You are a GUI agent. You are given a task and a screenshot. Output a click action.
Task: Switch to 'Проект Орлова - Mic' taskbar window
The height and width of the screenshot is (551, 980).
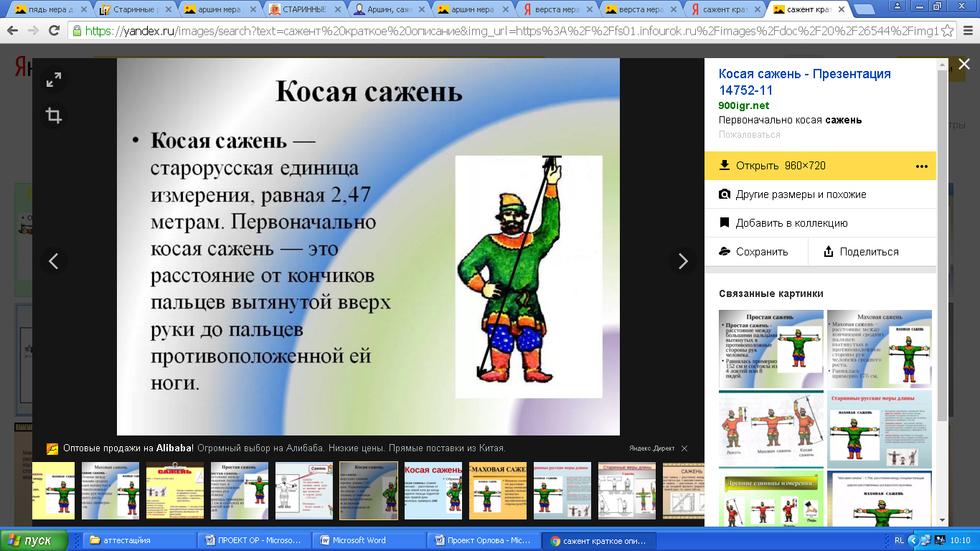click(x=483, y=540)
